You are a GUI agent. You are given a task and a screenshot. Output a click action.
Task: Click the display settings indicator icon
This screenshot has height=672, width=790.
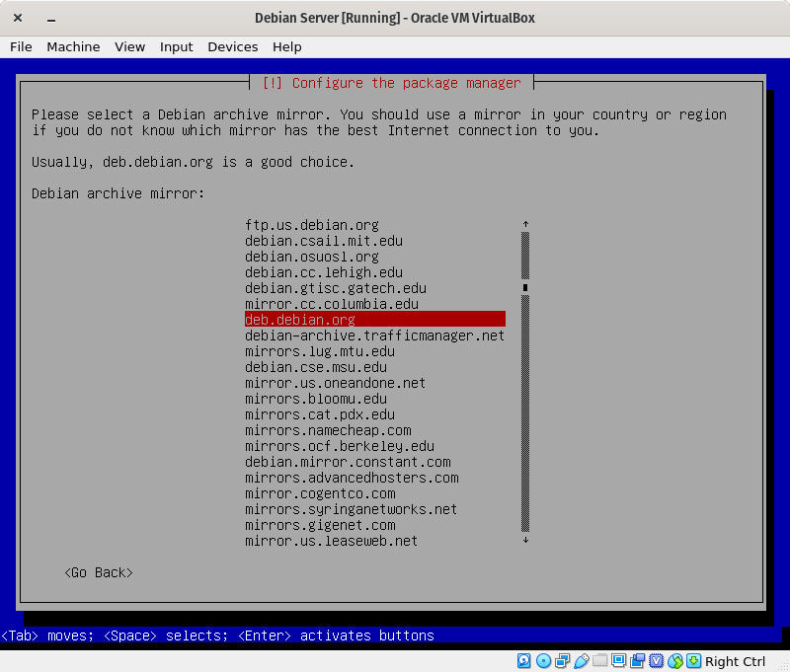tap(619, 660)
